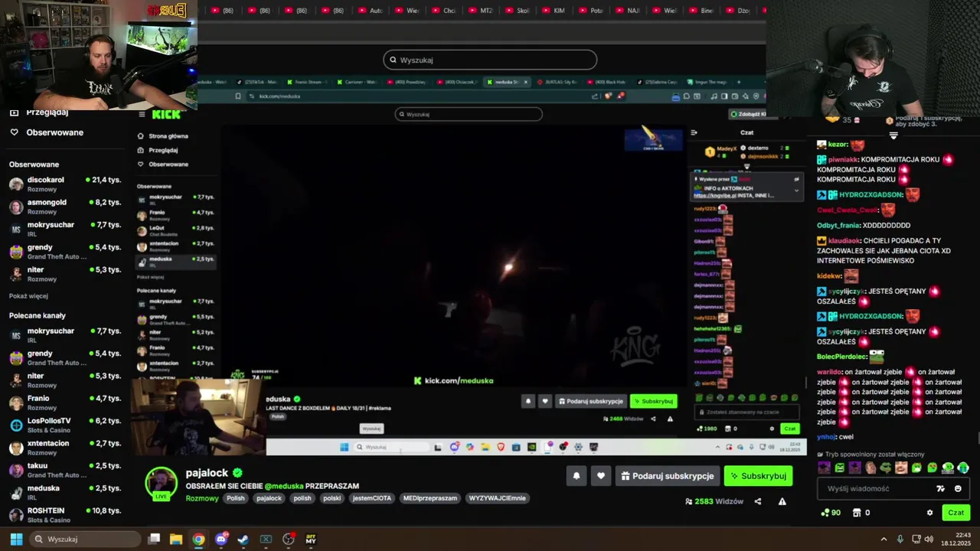Open File Explorer from the taskbar
This screenshot has height=551, width=980.
pyautogui.click(x=176, y=539)
